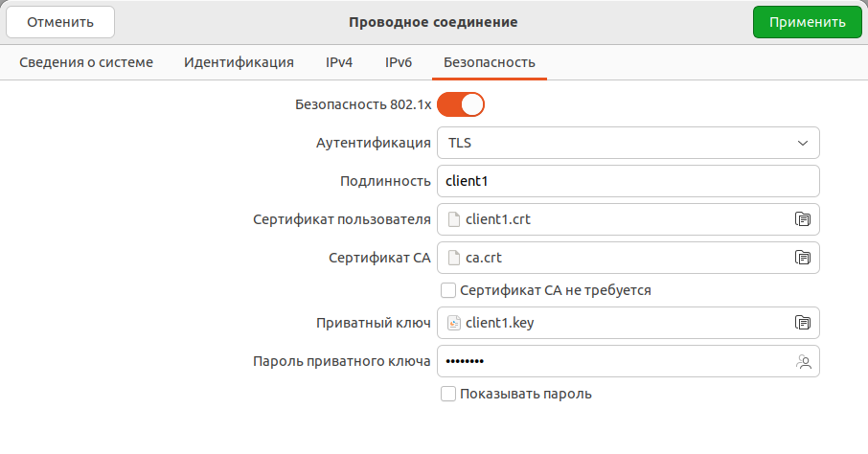868x454 pixels.
Task: Click browse icon in CA certificate field
Action: click(x=803, y=258)
